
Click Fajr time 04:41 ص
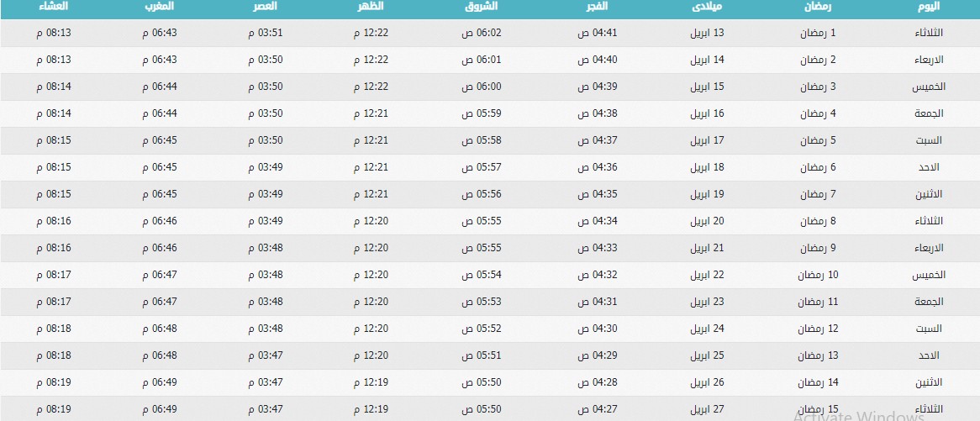[597, 33]
